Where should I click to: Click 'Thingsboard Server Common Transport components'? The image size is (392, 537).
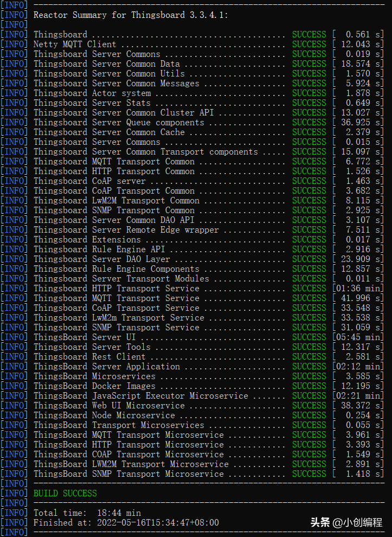tap(145, 152)
